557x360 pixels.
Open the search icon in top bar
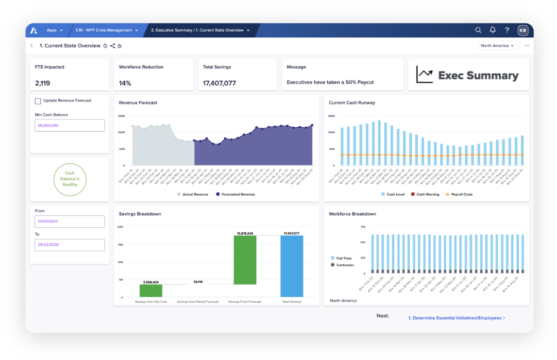[478, 30]
